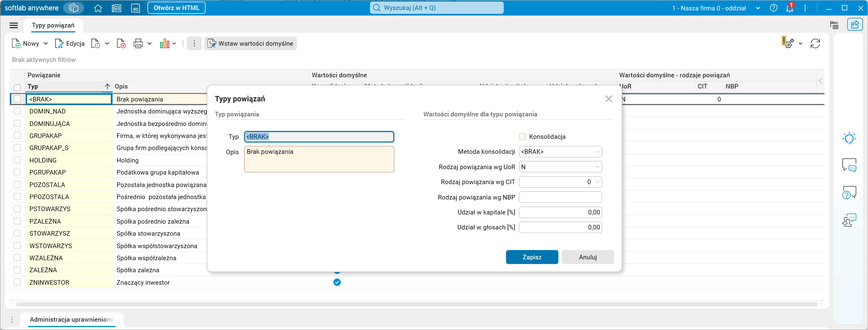868x330 pixels.
Task: Enable the Konsolidacja checkbox
Action: 523,137
